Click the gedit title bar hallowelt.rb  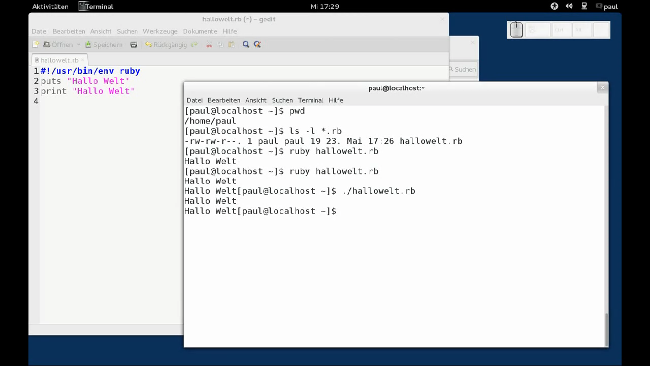[239, 19]
